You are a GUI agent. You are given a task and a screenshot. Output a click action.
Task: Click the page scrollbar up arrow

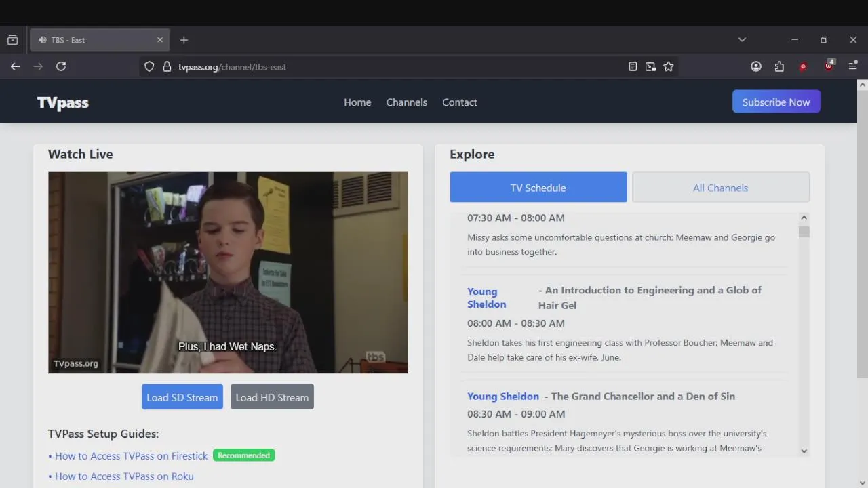pos(863,85)
